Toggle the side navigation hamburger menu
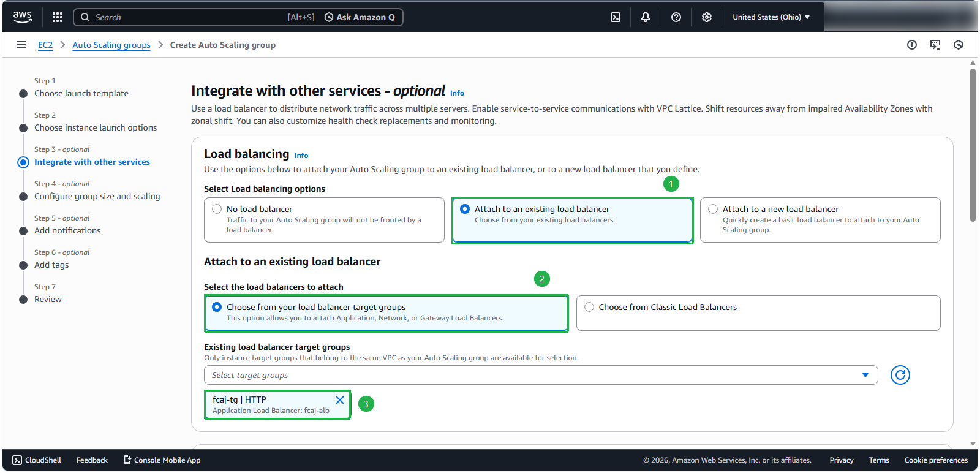The height and width of the screenshot is (473, 980). (x=21, y=45)
